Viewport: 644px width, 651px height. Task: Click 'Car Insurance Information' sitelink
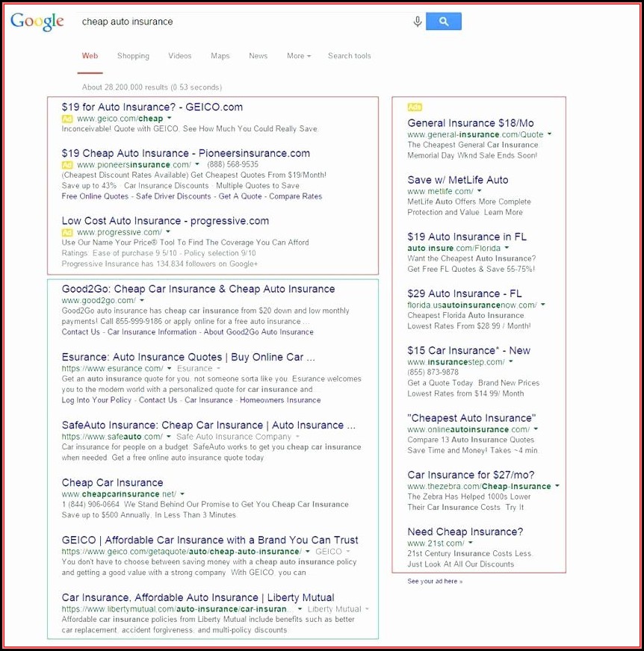152,332
